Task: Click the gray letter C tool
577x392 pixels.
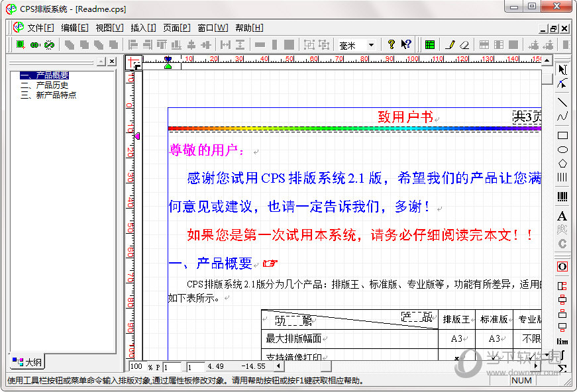Action: (562, 244)
